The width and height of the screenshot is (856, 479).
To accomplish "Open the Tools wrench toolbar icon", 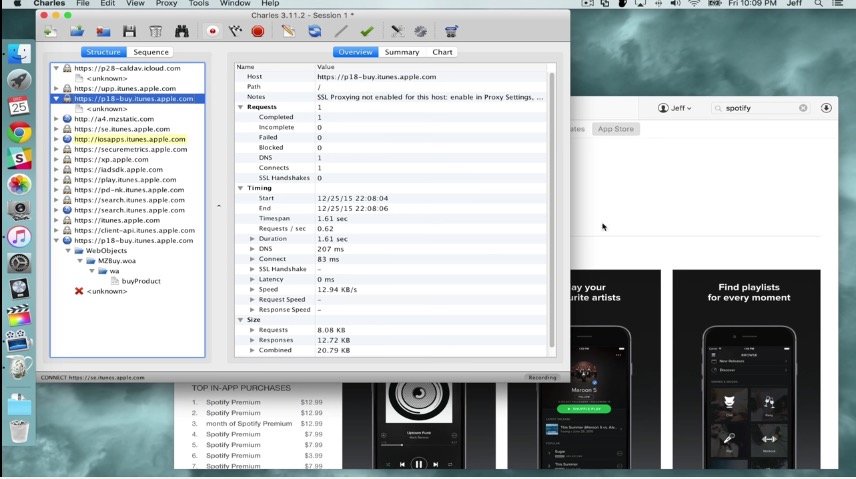I will 397,31.
